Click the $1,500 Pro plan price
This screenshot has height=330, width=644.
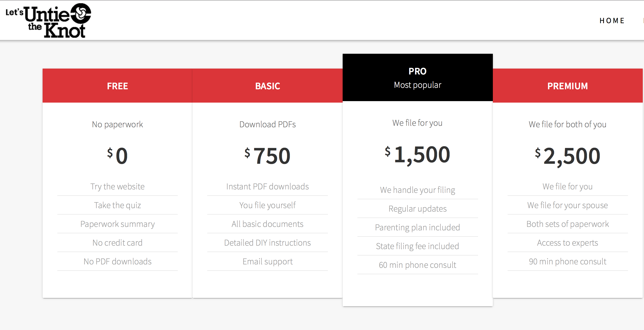pos(418,154)
